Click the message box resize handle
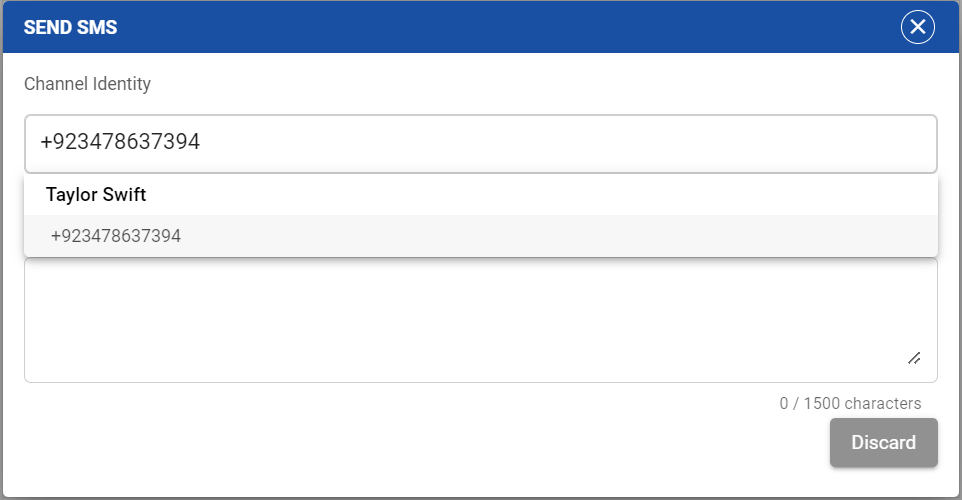Viewport: 962px width, 500px height. (x=914, y=358)
